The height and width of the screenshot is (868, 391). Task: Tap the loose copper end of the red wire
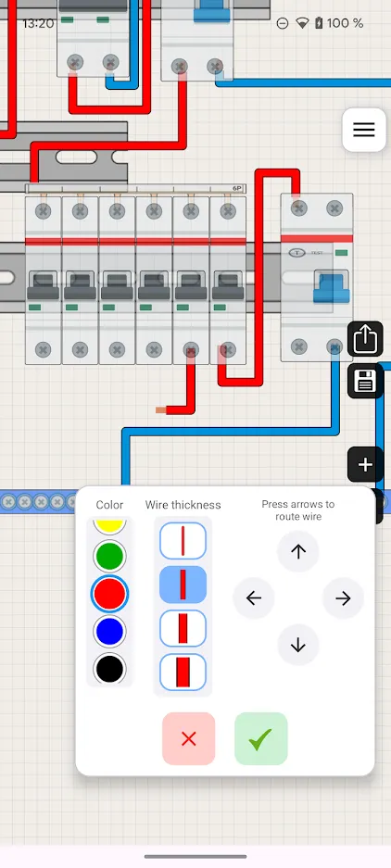[x=160, y=410]
